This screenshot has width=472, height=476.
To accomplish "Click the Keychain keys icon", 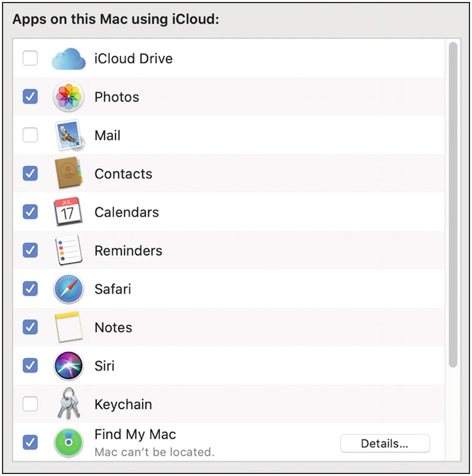I will pyautogui.click(x=69, y=403).
